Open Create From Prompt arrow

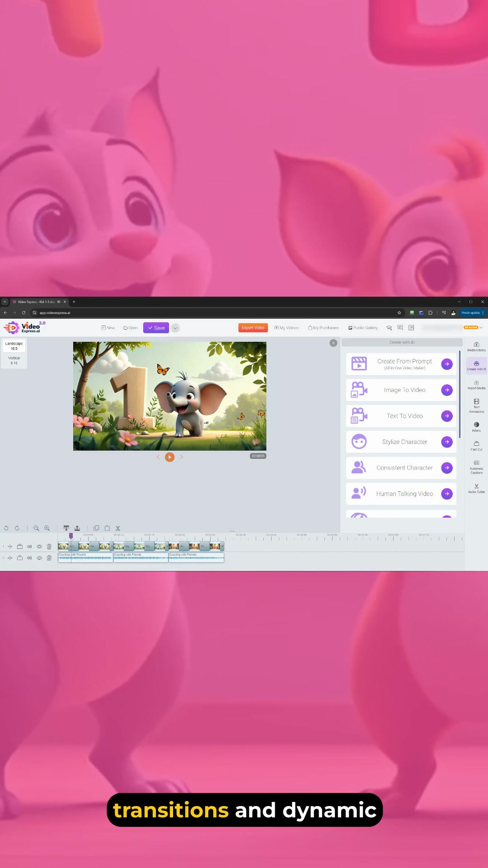[447, 364]
